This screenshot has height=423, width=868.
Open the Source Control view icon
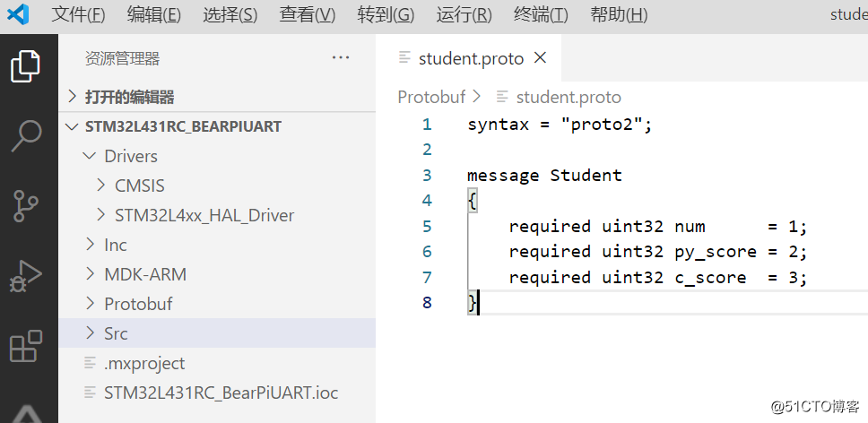[25, 205]
